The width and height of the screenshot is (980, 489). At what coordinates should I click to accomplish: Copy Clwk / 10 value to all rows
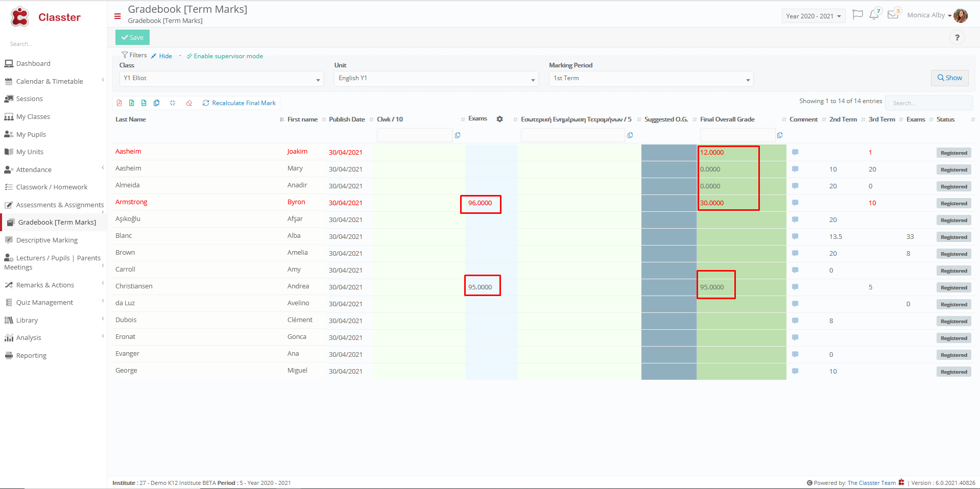click(458, 135)
